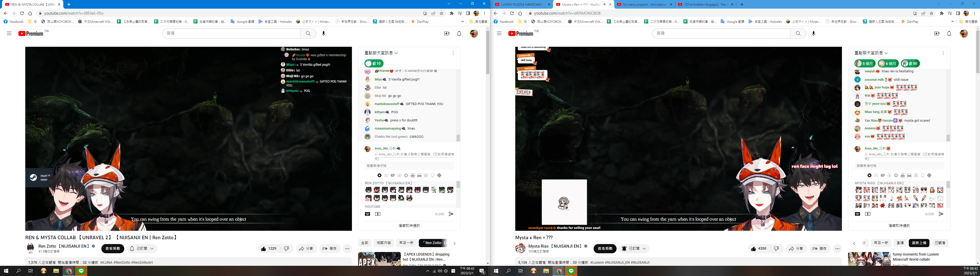Image resolution: width=980 pixels, height=276 pixels.
Task: Open Holodex bookmark in left window
Action: (275, 22)
